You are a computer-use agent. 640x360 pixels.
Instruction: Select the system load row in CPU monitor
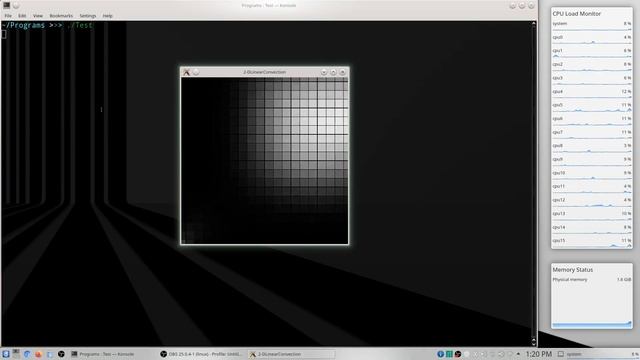592,26
